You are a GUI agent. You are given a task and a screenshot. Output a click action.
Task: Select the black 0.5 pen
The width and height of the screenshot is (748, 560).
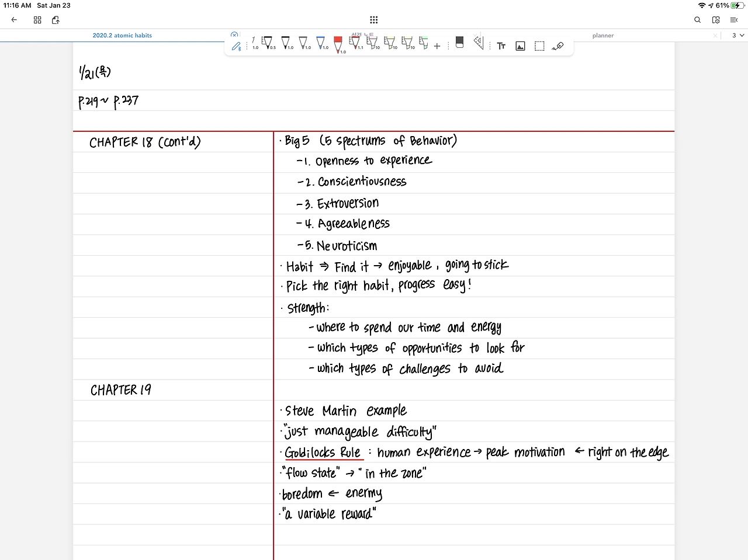(268, 43)
